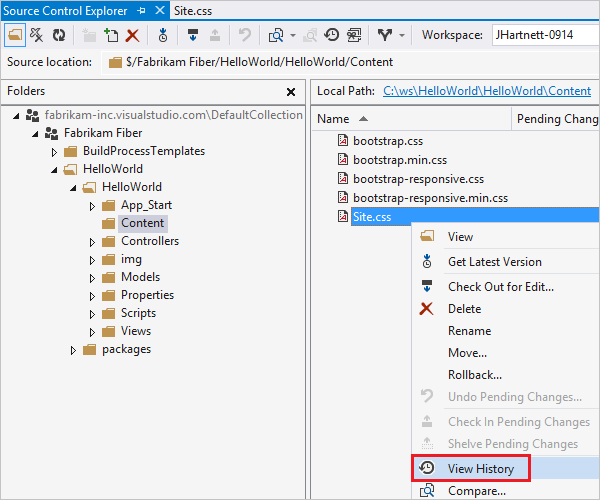Select the packages folder in tree
Viewport: 600px width, 500px height.
click(126, 349)
